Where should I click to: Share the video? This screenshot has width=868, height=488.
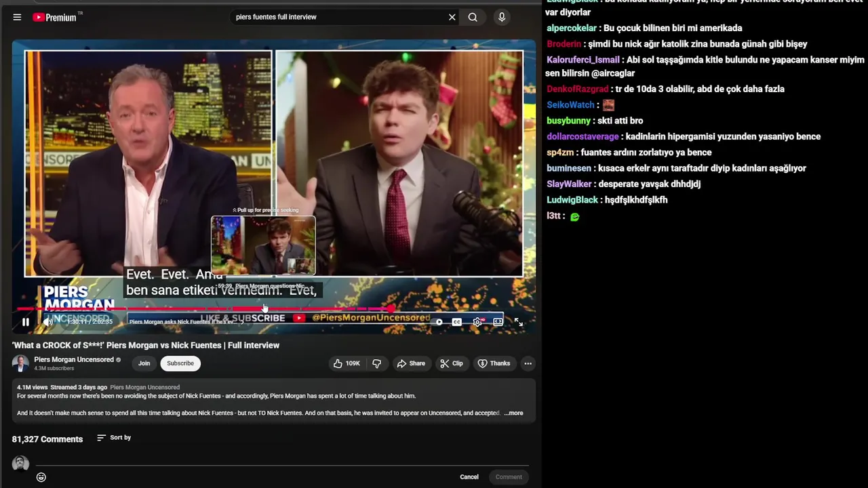[411, 363]
